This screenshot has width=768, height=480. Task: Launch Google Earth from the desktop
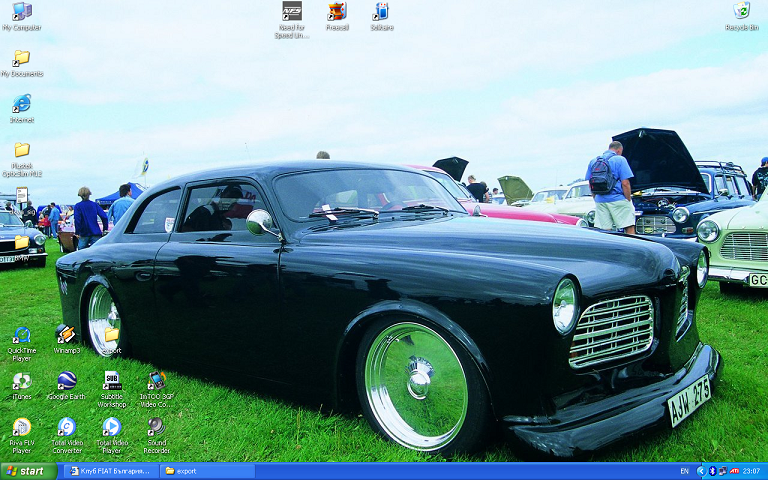66,381
